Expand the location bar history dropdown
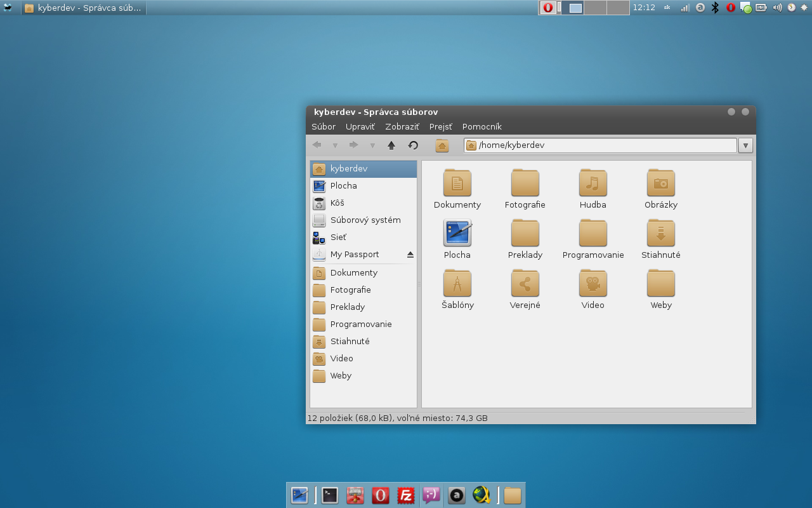The width and height of the screenshot is (812, 508). (746, 145)
